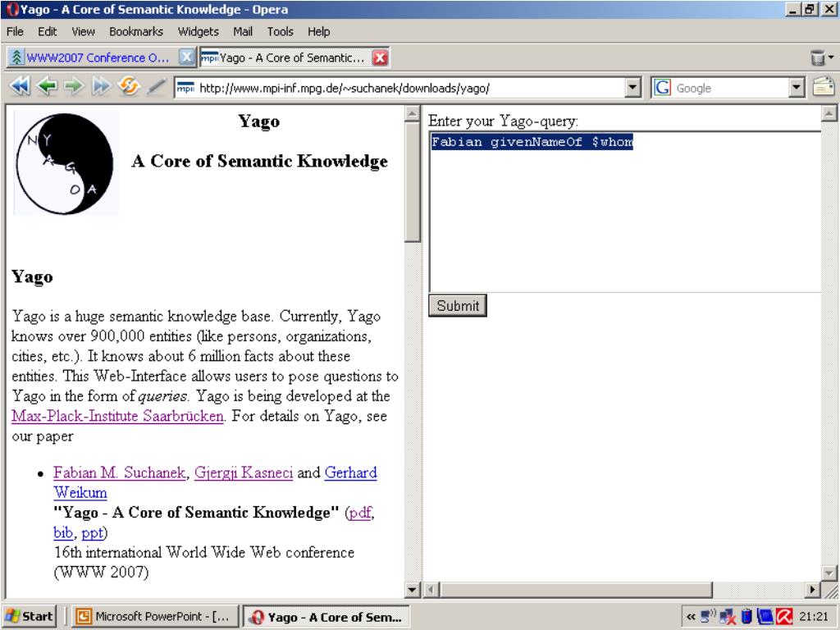Click the red antivirus tray icon
840x630 pixels.
(784, 617)
